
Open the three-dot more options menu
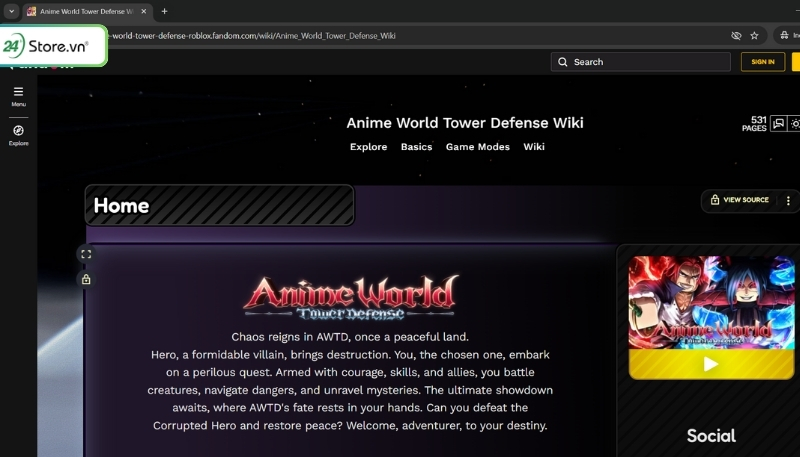coord(788,200)
